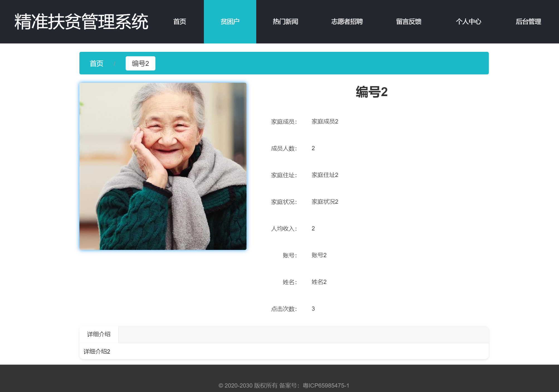Screen dimensions: 559x392
Task: Open the 首页 navigation menu item
Action: pyautogui.click(x=180, y=22)
